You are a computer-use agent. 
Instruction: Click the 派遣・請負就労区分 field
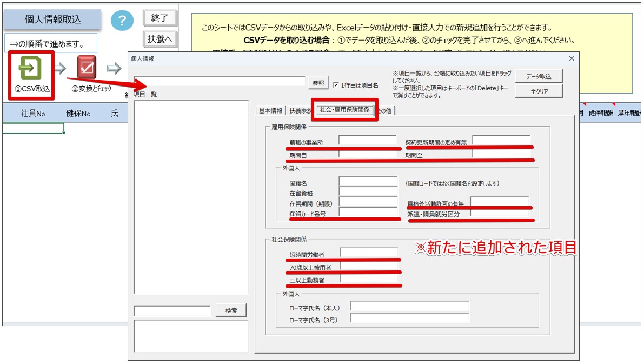click(x=500, y=213)
